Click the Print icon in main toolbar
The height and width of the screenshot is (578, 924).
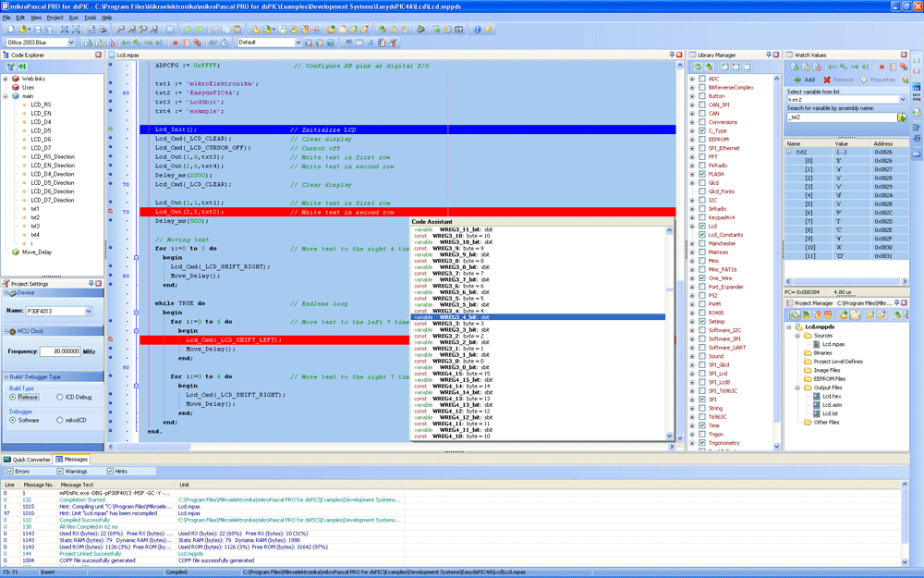[103, 29]
